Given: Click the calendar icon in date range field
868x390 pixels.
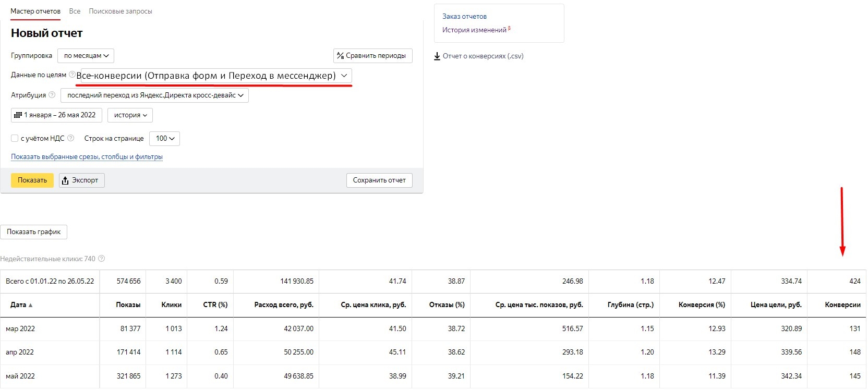Looking at the screenshot, I should 18,115.
